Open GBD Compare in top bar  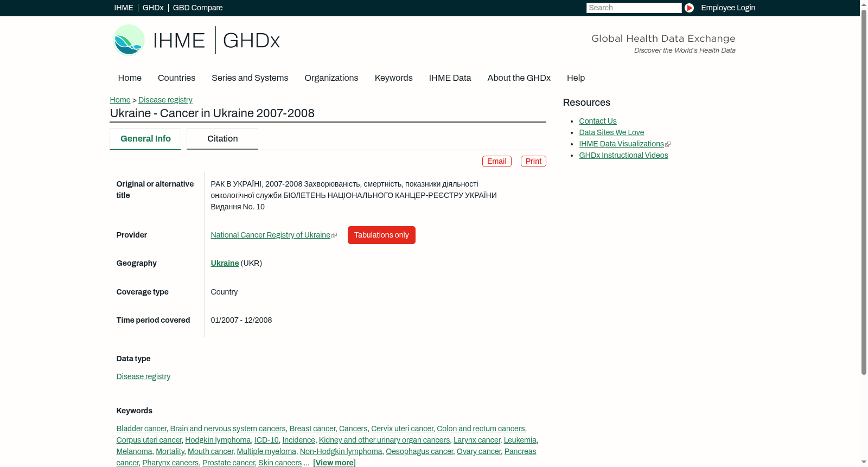pos(197,8)
